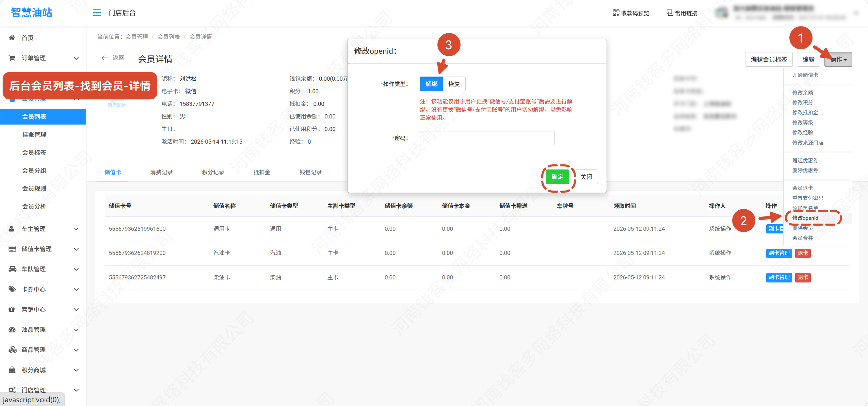Choose 修改积分 from the dropdown

pyautogui.click(x=803, y=102)
